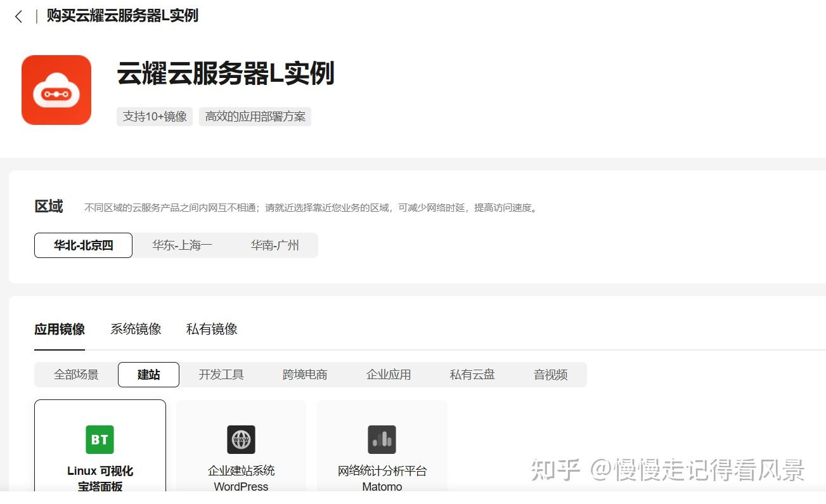Switch to the 系统镜像 tab
Screen dimensions: 826x504
(135, 328)
